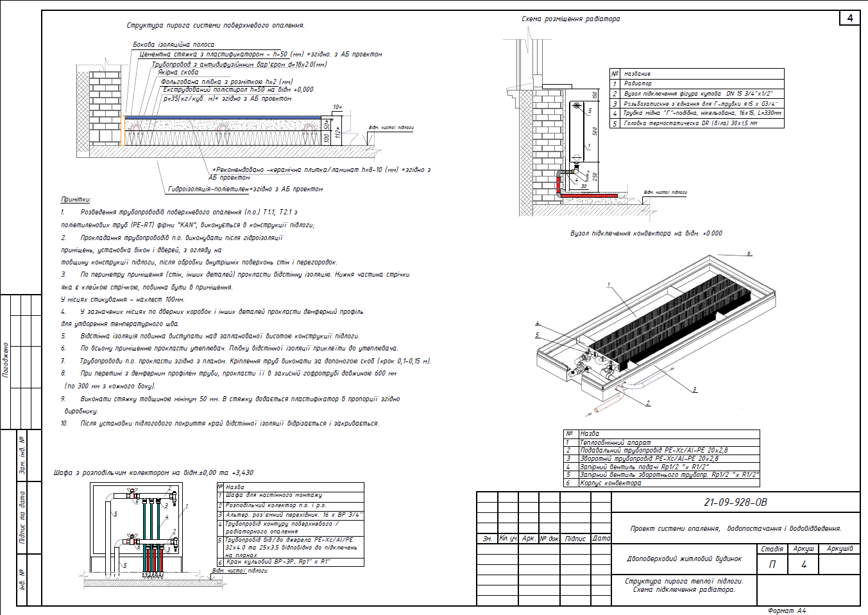Image resolution: width=868 pixels, height=615 pixels.
Task: Click the heading 'Вузол підключення конвектора на відм. +0.000'
Action: [x=646, y=234]
